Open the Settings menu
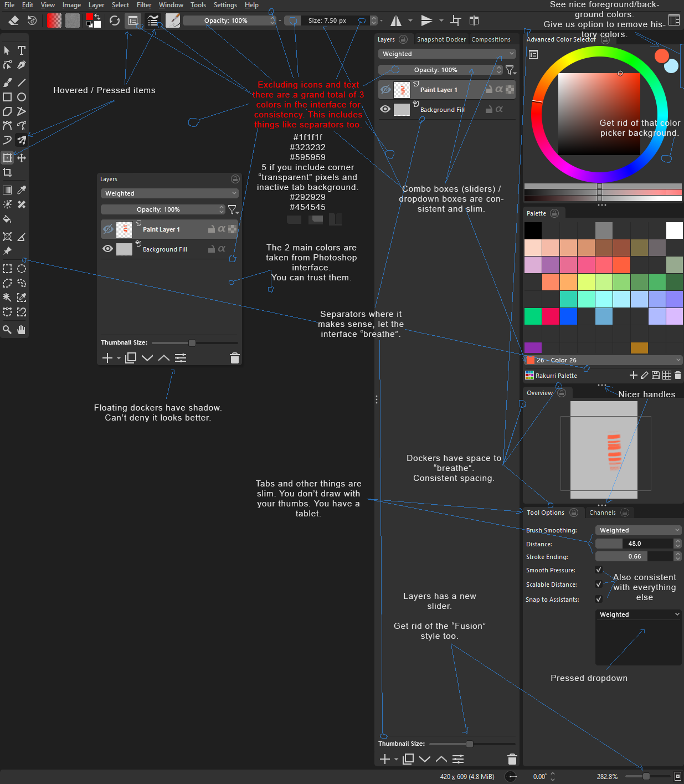The height and width of the screenshot is (784, 684). point(225,5)
